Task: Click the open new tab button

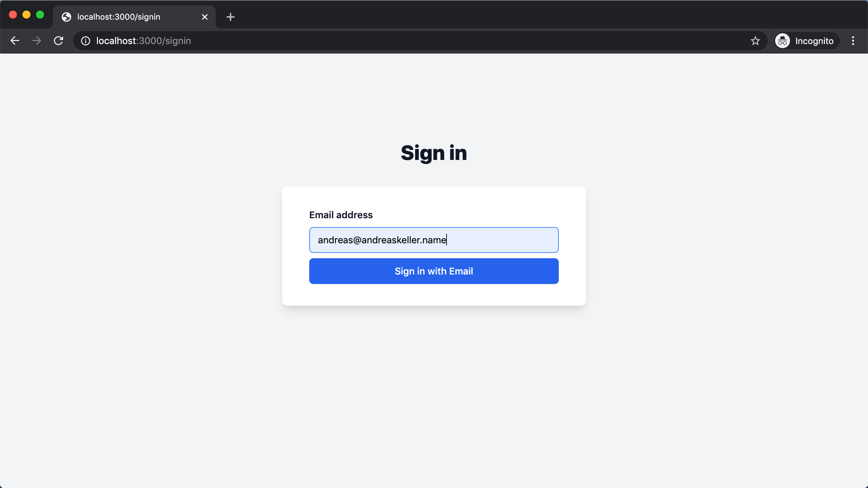Action: 231,17
